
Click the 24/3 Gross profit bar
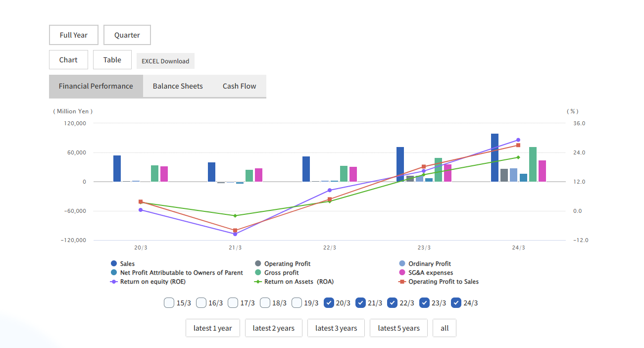point(533,164)
